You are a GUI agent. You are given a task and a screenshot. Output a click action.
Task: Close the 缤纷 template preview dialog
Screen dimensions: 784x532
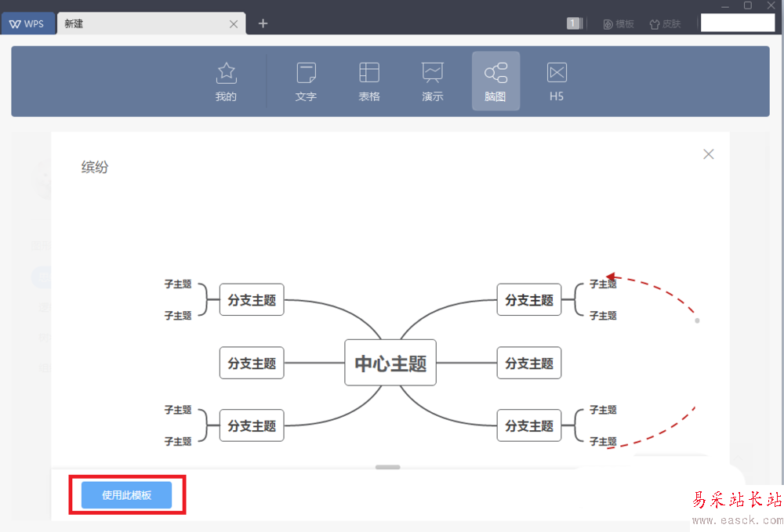(709, 154)
